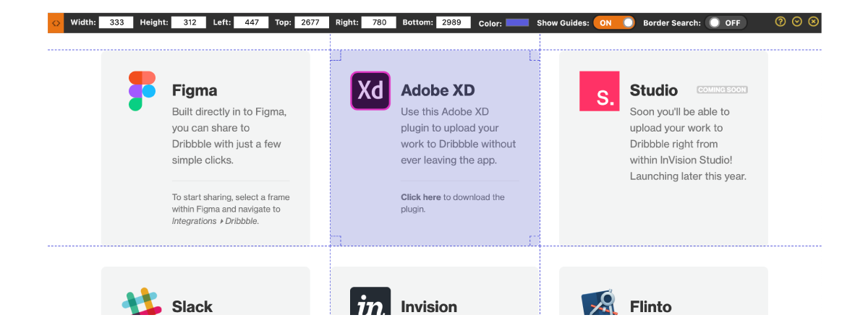Click 'Built directly in to Figma,' text
The width and height of the screenshot is (868, 328).
pyautogui.click(x=229, y=112)
